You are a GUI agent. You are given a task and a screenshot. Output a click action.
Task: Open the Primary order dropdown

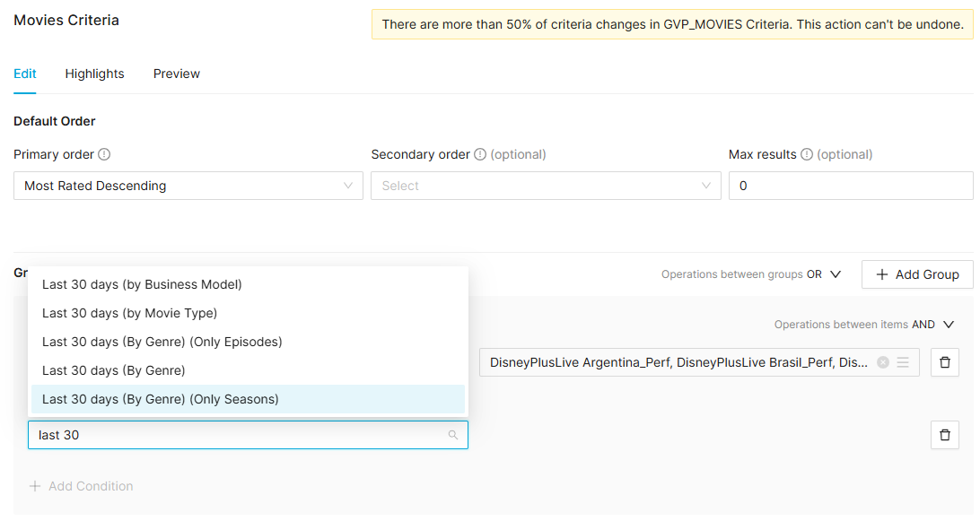(x=188, y=186)
